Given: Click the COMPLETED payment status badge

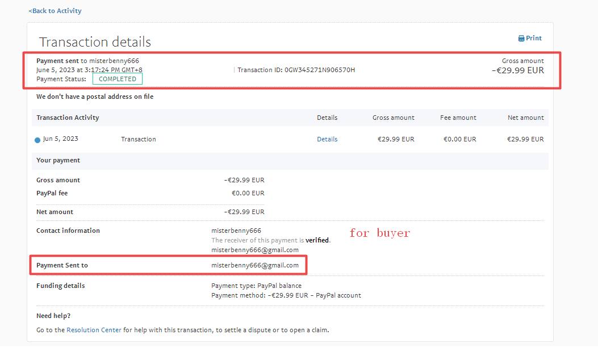Looking at the screenshot, I should [x=118, y=79].
